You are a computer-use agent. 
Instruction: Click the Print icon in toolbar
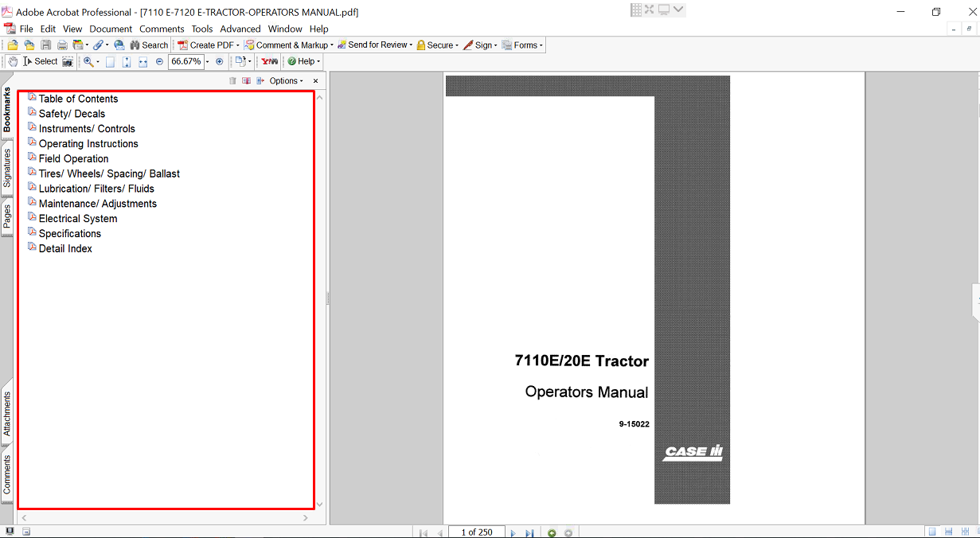61,45
